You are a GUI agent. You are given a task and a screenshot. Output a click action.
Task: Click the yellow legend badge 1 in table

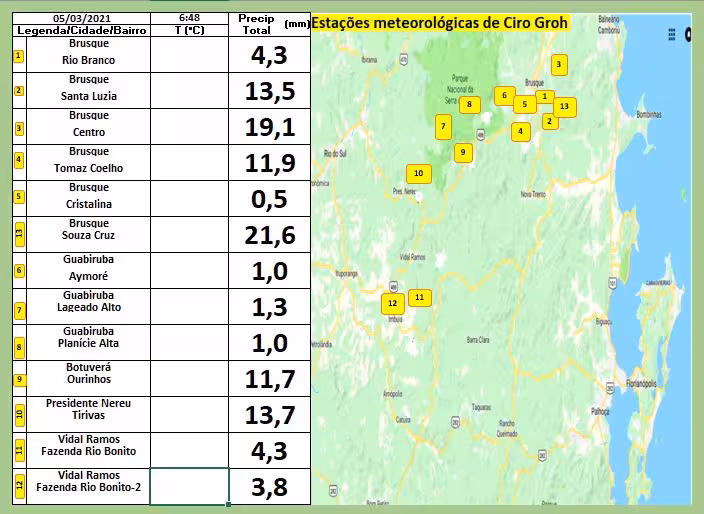tap(18, 54)
